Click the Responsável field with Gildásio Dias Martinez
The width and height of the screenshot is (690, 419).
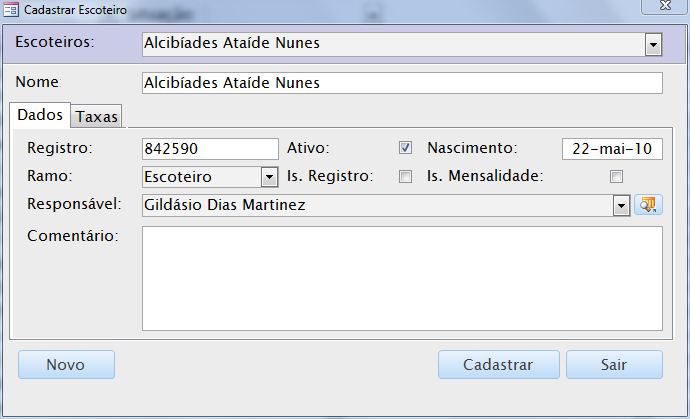click(x=376, y=205)
